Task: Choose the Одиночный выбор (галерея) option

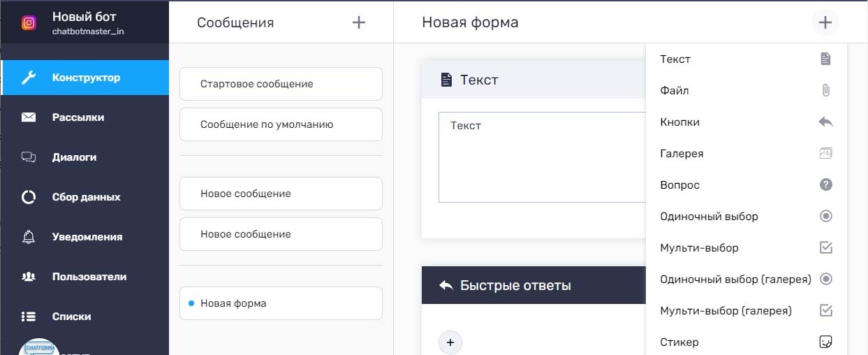Action: tap(735, 280)
